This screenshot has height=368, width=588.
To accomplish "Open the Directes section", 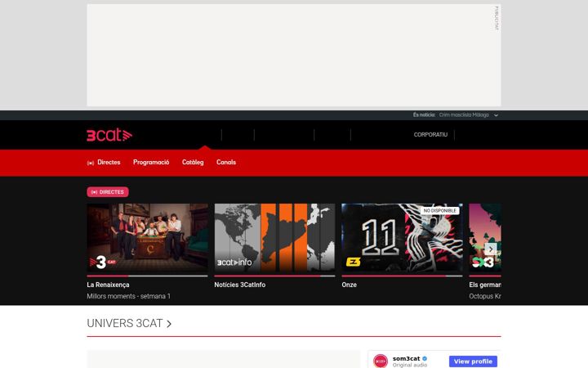I will click(x=109, y=162).
